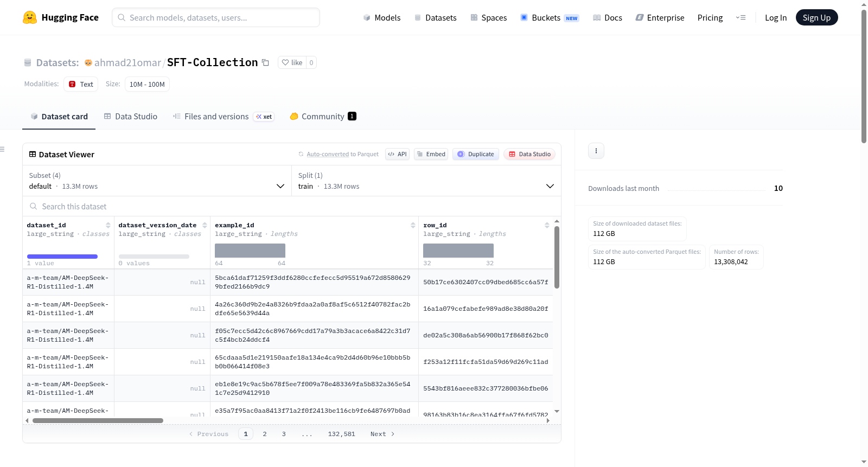This screenshot has height=467, width=868.
Task: Copy the dataset name with the copy icon
Action: point(265,62)
